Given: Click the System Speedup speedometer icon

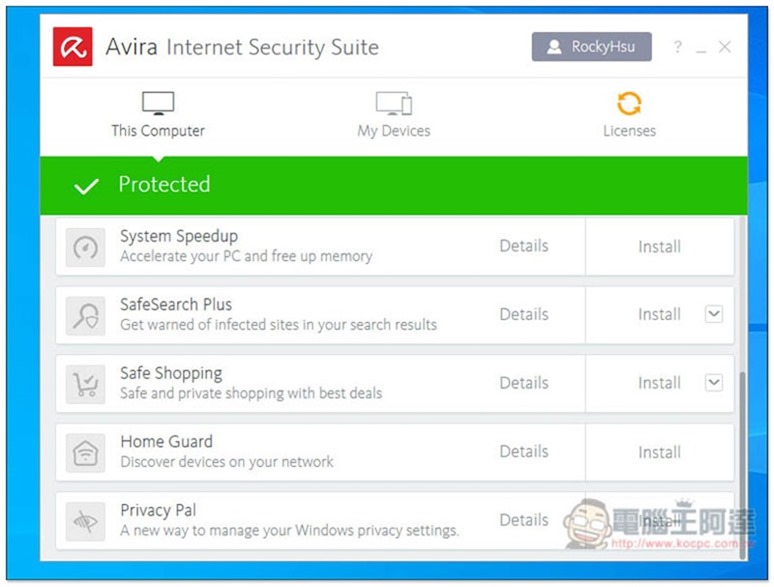Looking at the screenshot, I should tap(85, 247).
